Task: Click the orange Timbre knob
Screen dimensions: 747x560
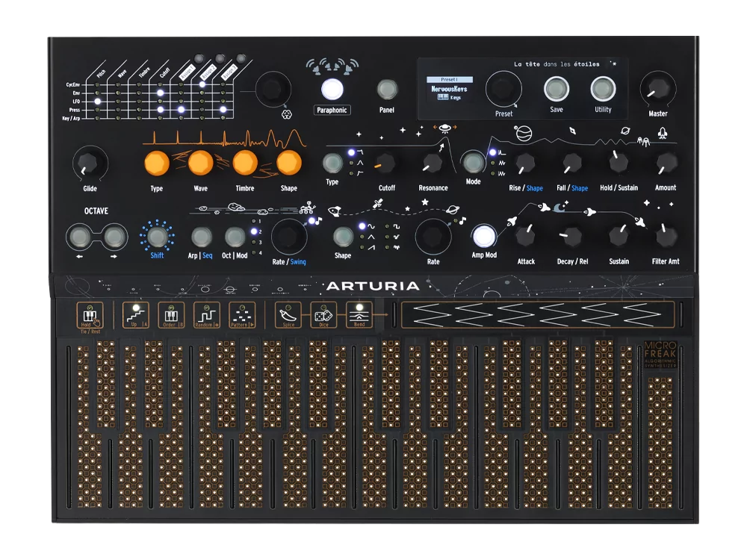Action: 245,164
